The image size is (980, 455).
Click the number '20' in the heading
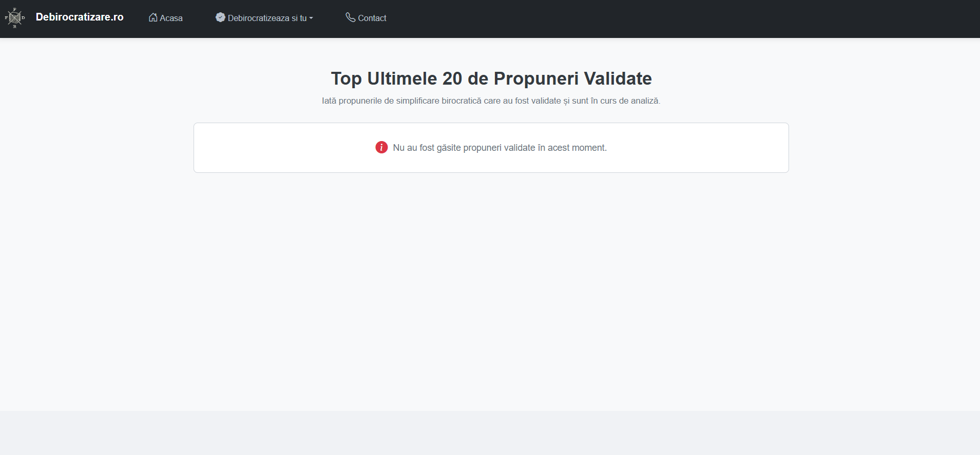pyautogui.click(x=452, y=78)
